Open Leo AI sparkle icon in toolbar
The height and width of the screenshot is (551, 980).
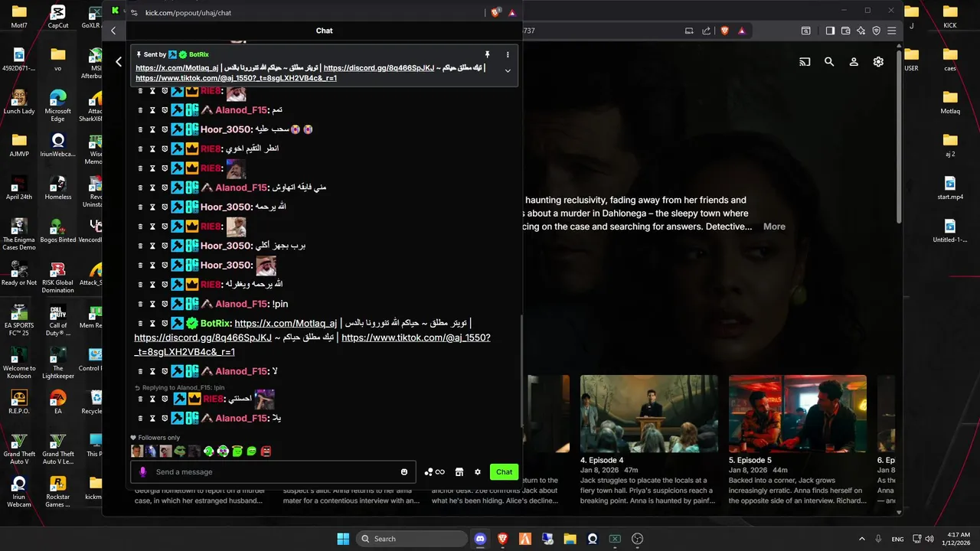click(x=861, y=31)
